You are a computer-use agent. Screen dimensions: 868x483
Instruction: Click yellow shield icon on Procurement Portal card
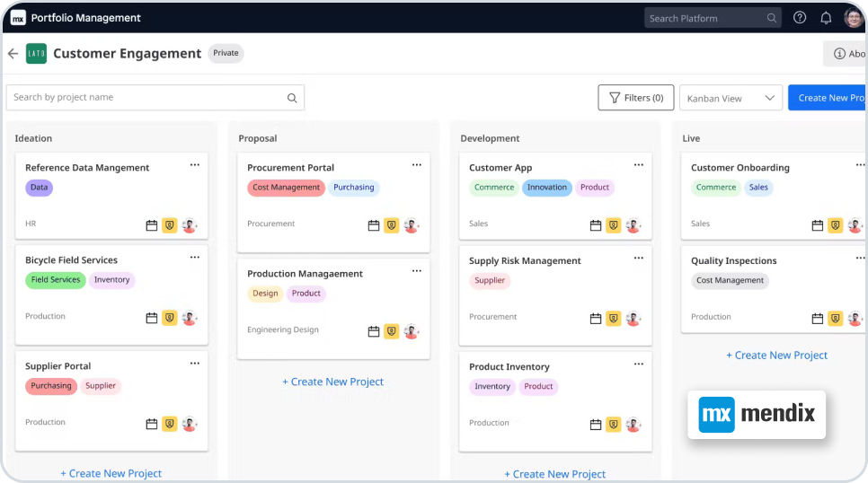click(391, 225)
